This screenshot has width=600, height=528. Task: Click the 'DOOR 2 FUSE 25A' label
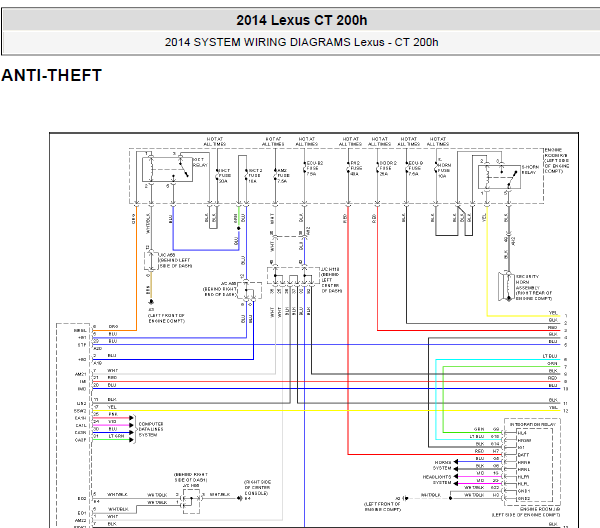pos(388,168)
